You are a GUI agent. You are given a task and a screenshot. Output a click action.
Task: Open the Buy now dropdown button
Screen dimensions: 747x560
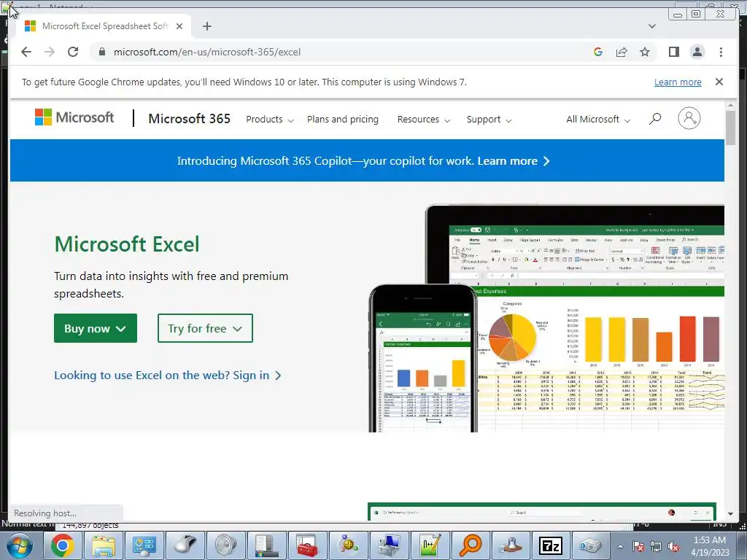(96, 328)
